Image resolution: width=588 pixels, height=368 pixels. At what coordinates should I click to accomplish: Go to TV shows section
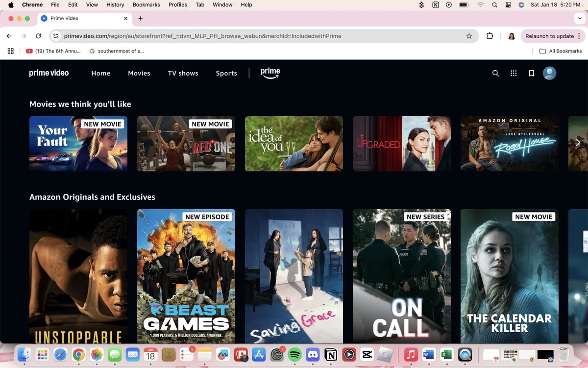(x=183, y=73)
